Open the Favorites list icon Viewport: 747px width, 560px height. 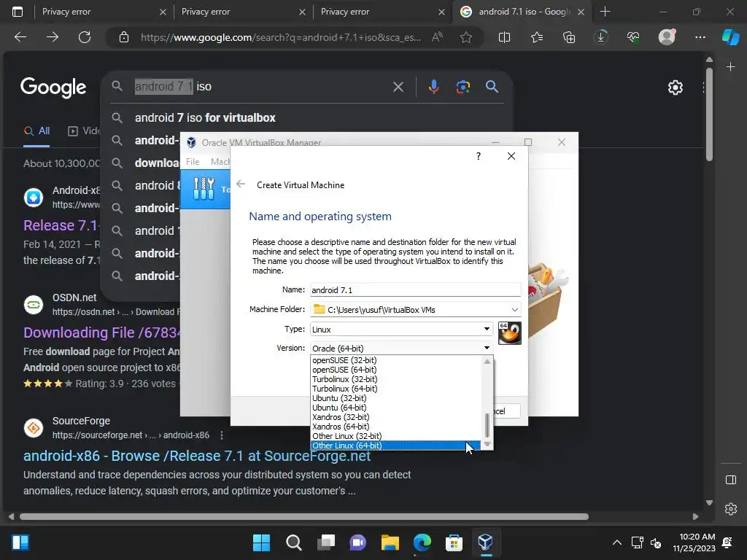pos(537,37)
